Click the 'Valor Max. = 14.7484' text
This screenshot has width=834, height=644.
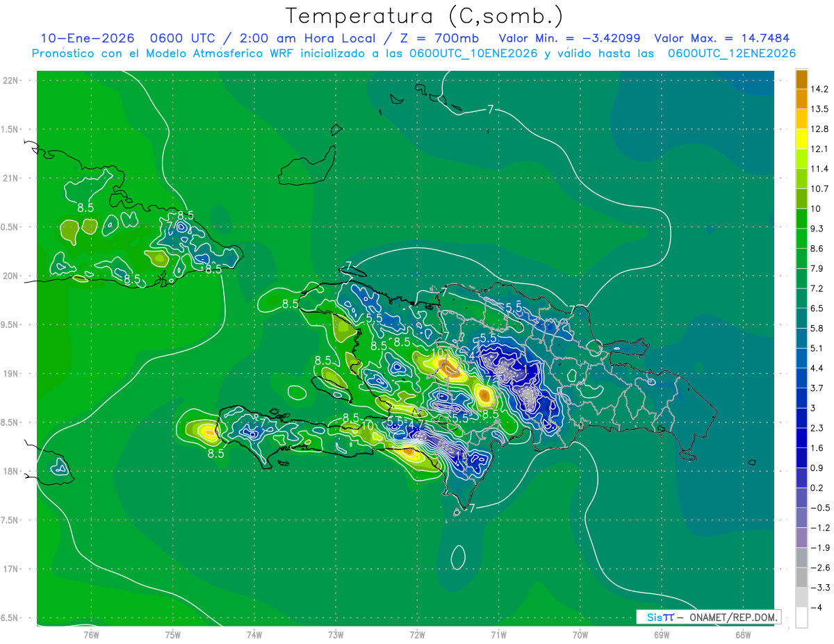[722, 38]
